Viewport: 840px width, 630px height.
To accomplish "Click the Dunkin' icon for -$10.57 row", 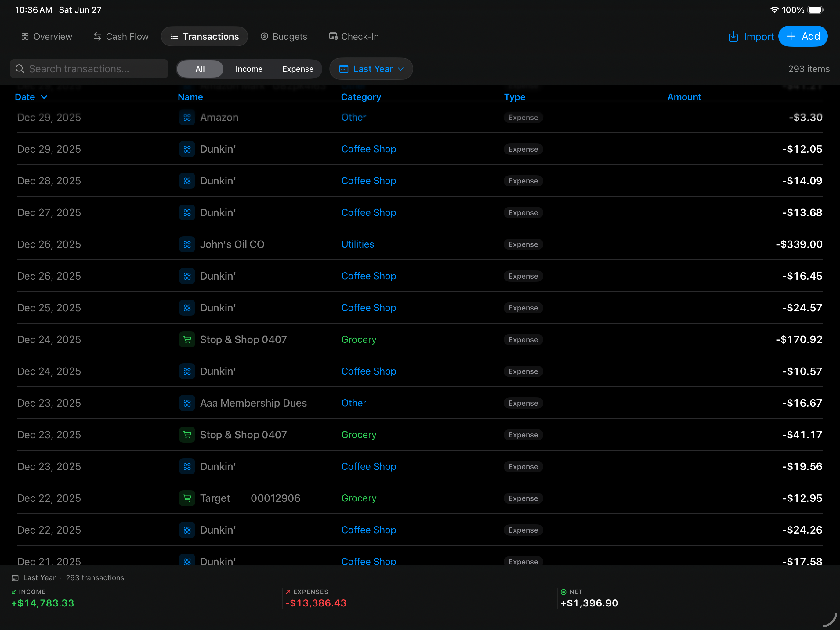I will 187,371.
